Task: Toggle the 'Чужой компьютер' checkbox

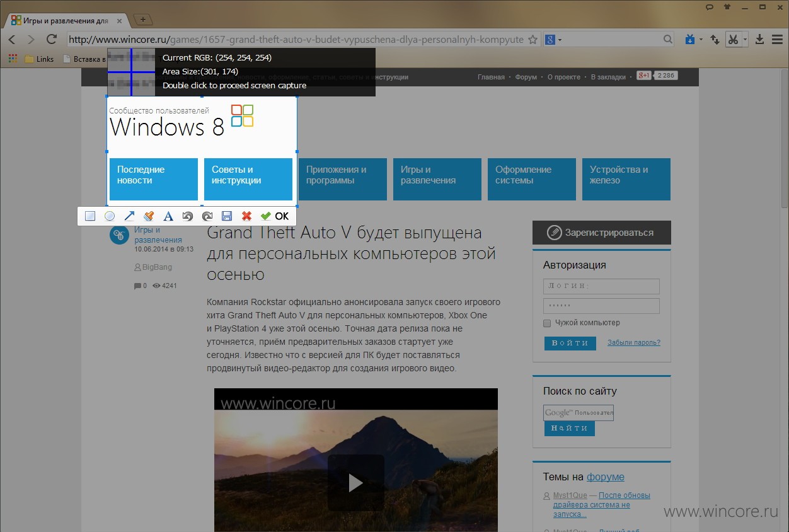Action: [547, 323]
